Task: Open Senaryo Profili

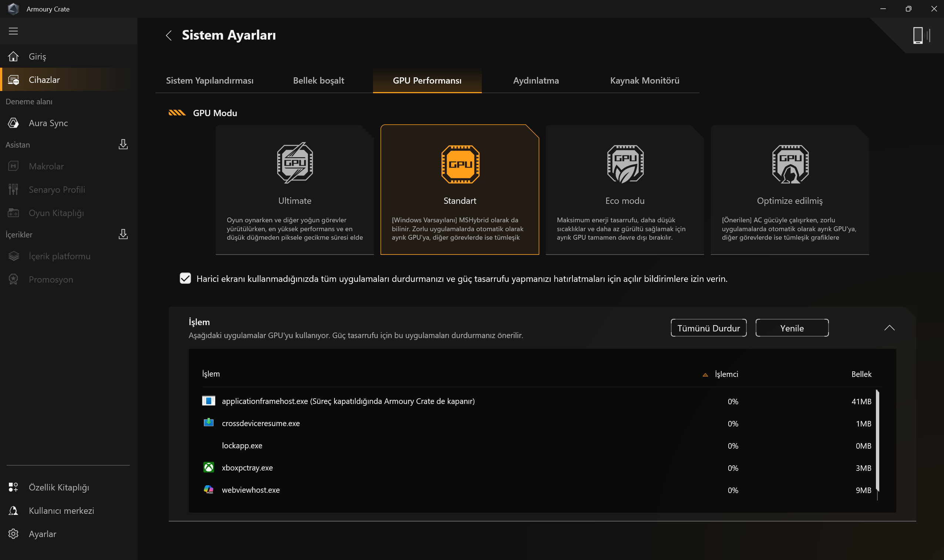Action: tap(69, 189)
